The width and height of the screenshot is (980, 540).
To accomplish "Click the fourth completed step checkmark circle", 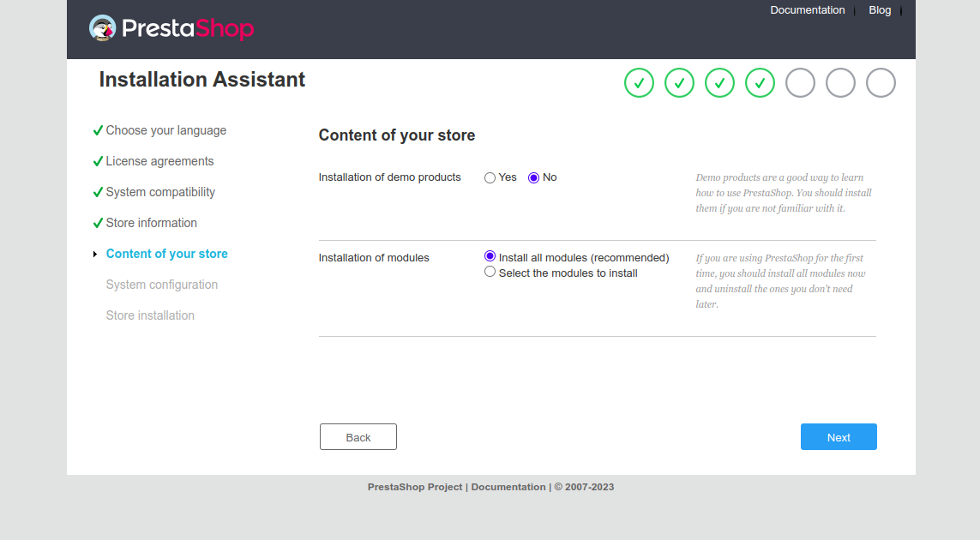I will click(x=760, y=83).
